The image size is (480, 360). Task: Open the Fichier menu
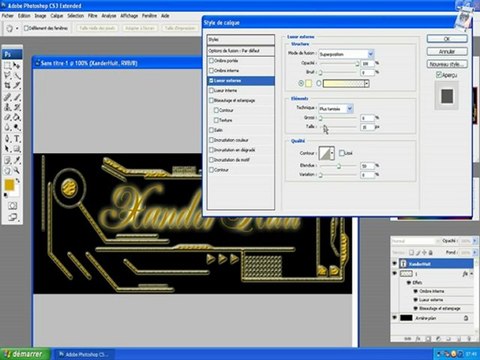point(8,16)
